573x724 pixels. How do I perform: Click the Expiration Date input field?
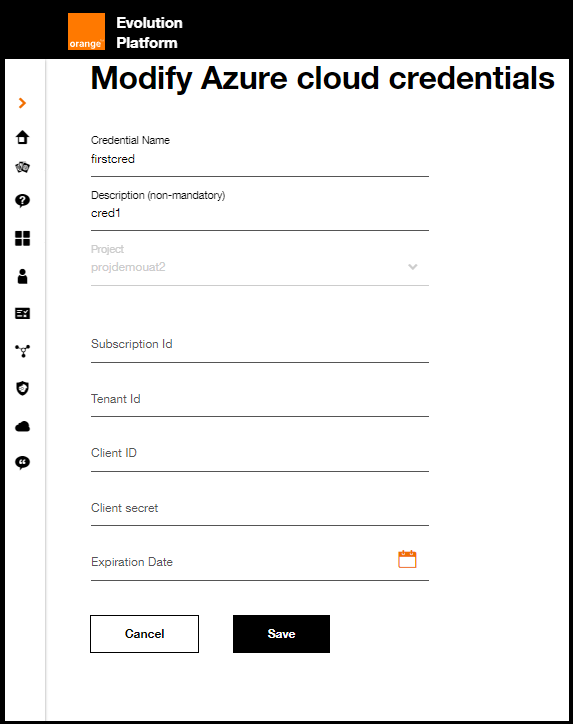point(259,562)
